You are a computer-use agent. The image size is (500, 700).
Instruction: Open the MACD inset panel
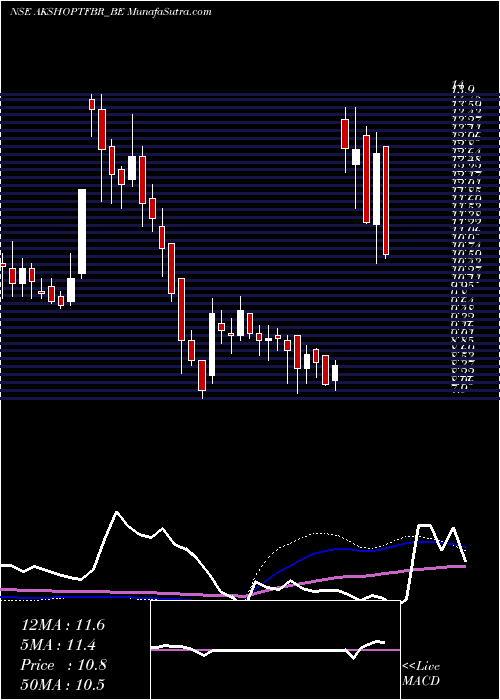pyautogui.click(x=275, y=650)
